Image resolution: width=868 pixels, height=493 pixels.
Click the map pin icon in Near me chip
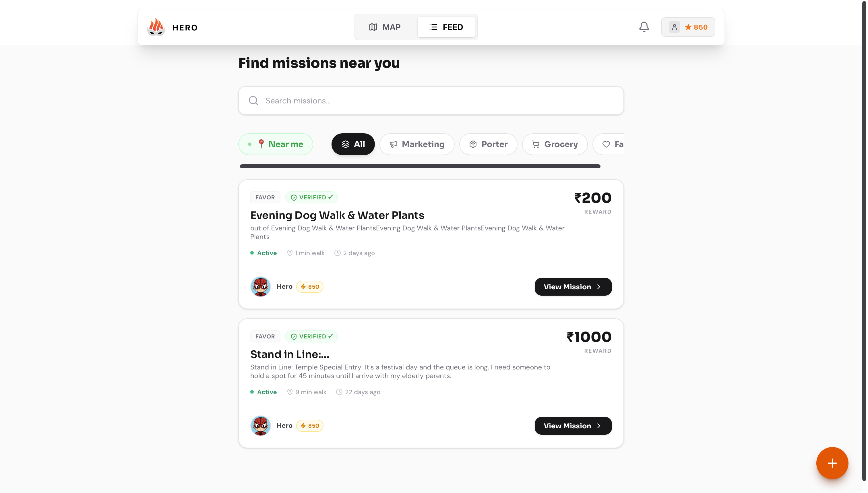[261, 144]
